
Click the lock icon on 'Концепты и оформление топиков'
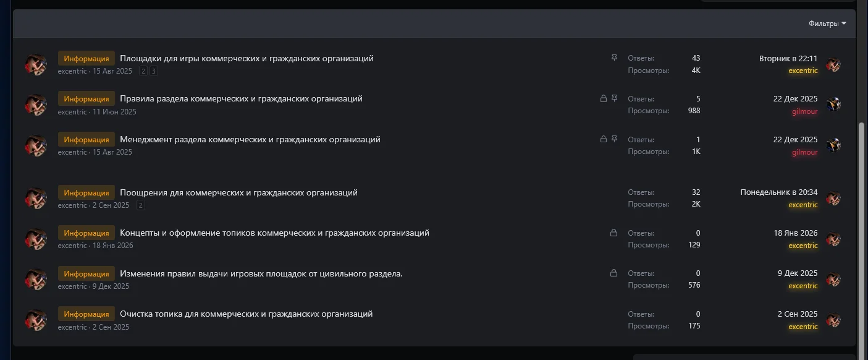point(614,233)
